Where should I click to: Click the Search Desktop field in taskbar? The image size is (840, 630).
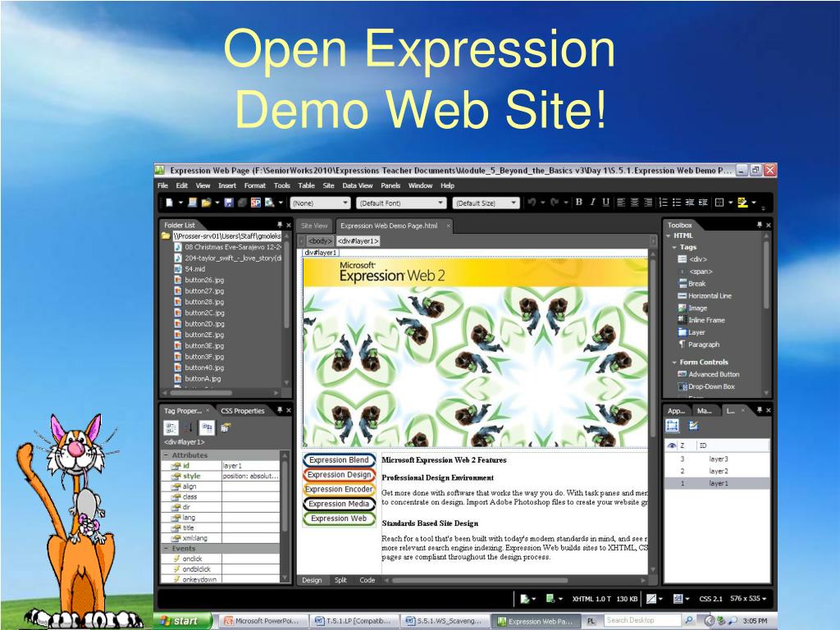[x=642, y=620]
